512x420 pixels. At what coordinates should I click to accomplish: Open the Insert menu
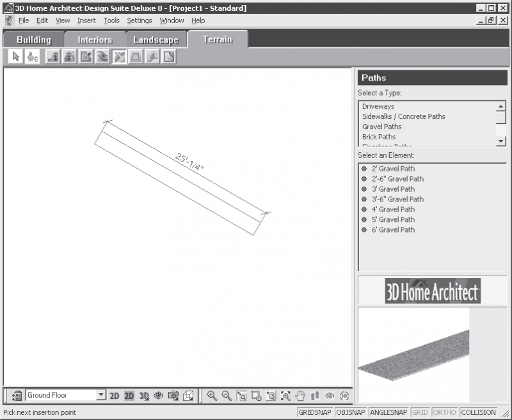pyautogui.click(x=86, y=20)
